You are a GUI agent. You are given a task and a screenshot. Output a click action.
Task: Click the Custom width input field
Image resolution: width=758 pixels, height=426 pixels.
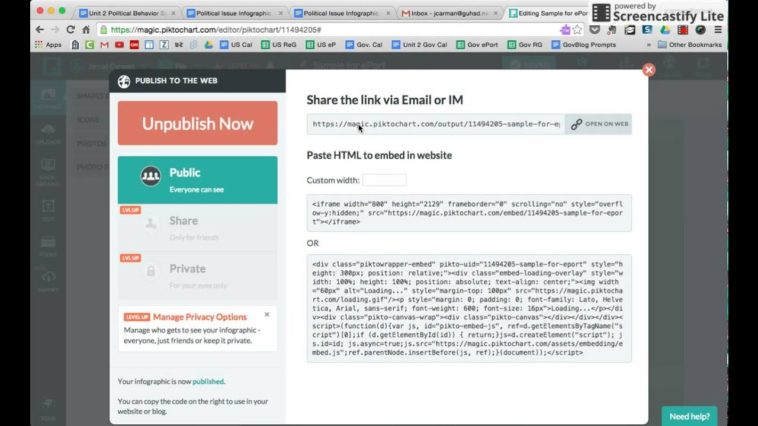384,180
